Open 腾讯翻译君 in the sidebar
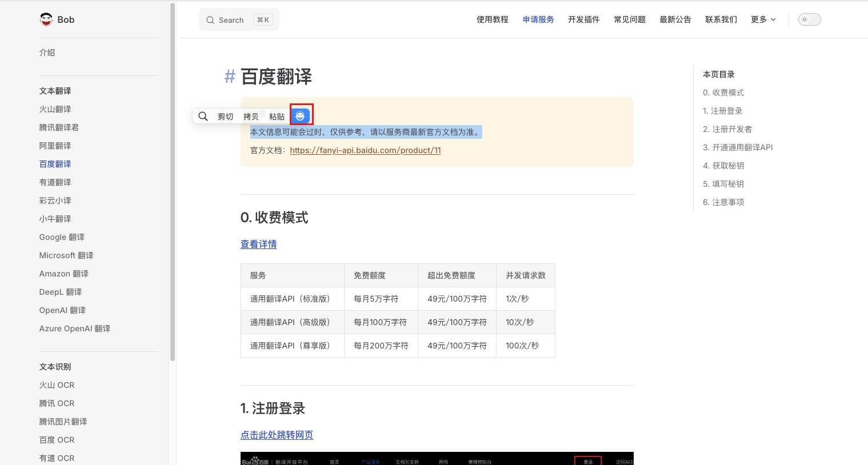868x465 pixels. pos(59,127)
